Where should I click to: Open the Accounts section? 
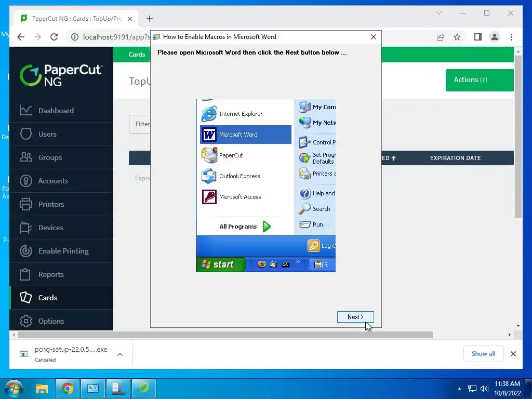61,181
